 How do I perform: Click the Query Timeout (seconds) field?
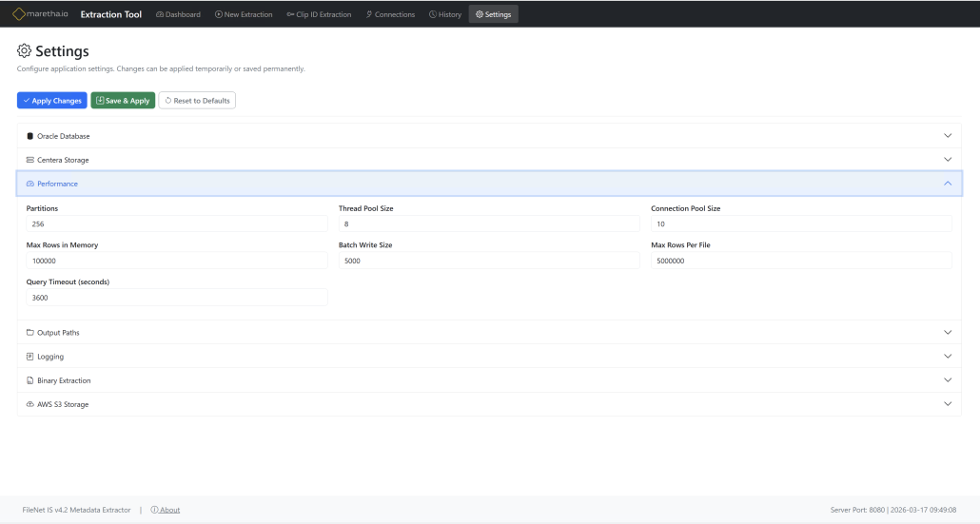[x=177, y=298]
